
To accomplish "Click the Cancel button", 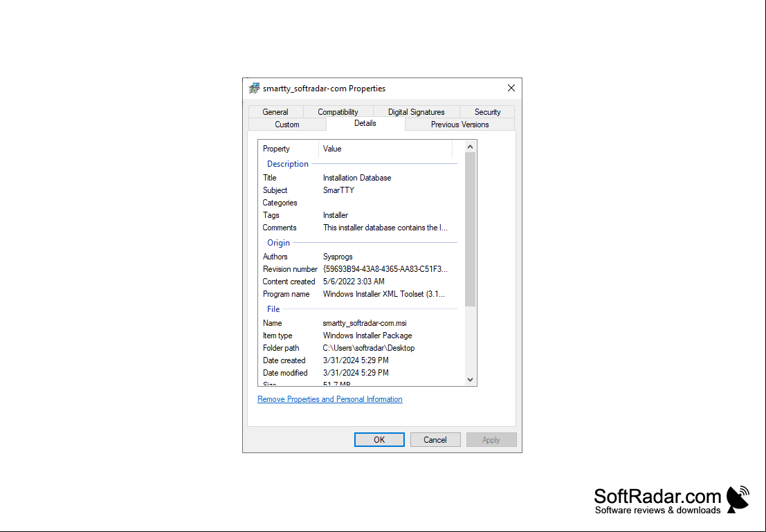I will pos(435,440).
